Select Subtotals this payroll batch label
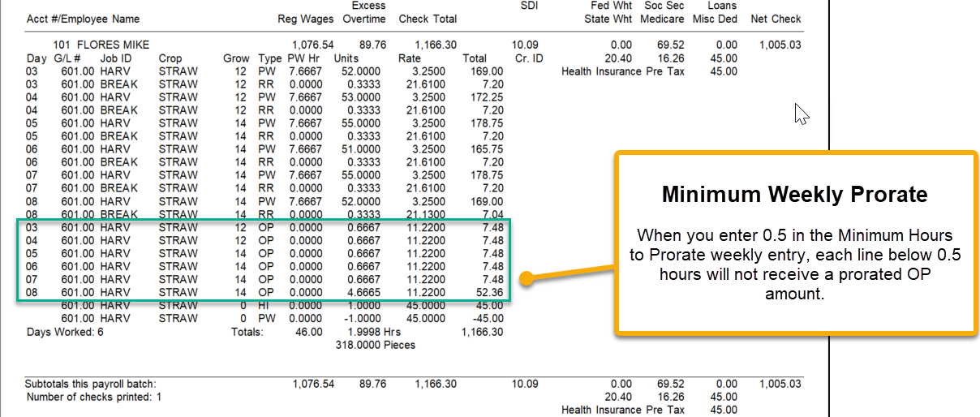 pyautogui.click(x=90, y=384)
